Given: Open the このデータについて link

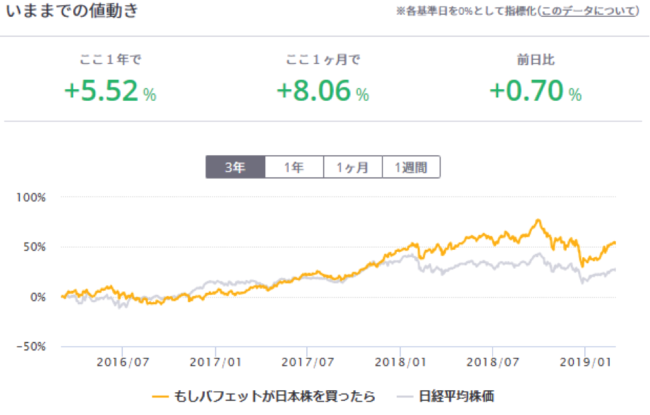Looking at the screenshot, I should (x=585, y=12).
